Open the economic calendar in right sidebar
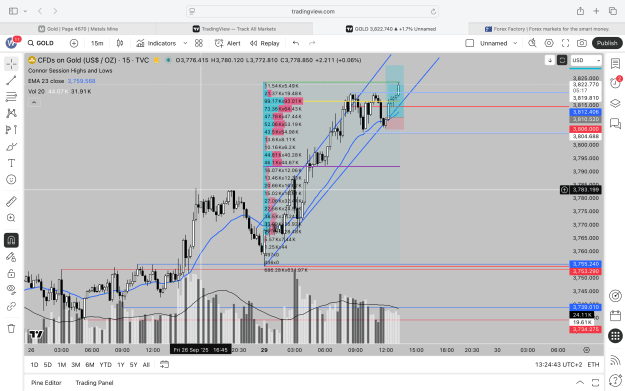 point(615,316)
